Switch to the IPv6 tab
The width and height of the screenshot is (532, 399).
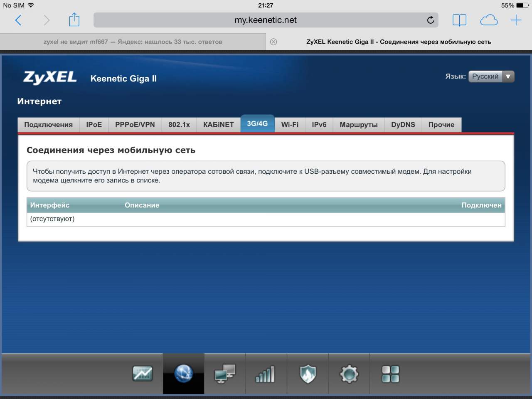[319, 125]
